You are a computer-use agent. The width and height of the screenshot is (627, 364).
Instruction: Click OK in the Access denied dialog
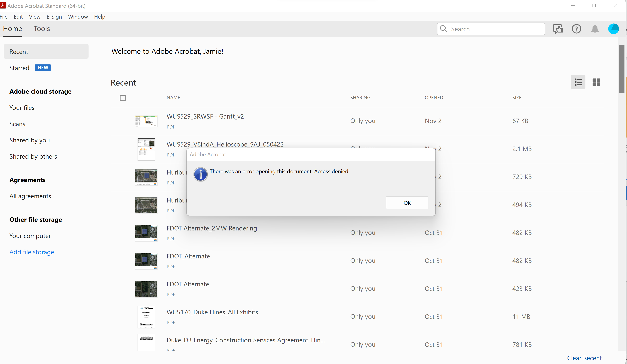point(407,203)
